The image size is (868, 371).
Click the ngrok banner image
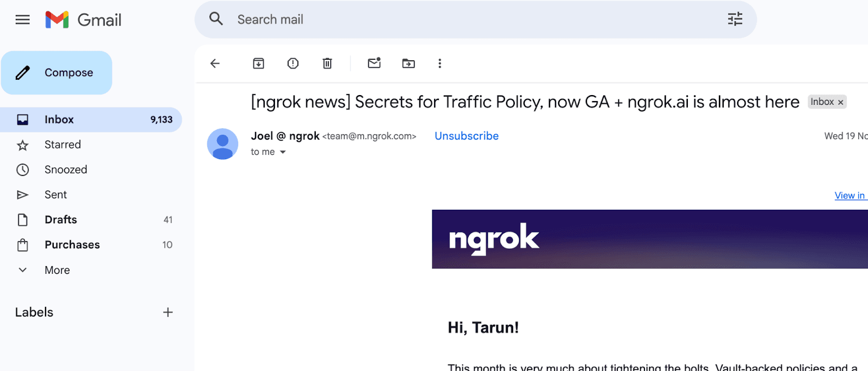pyautogui.click(x=650, y=239)
